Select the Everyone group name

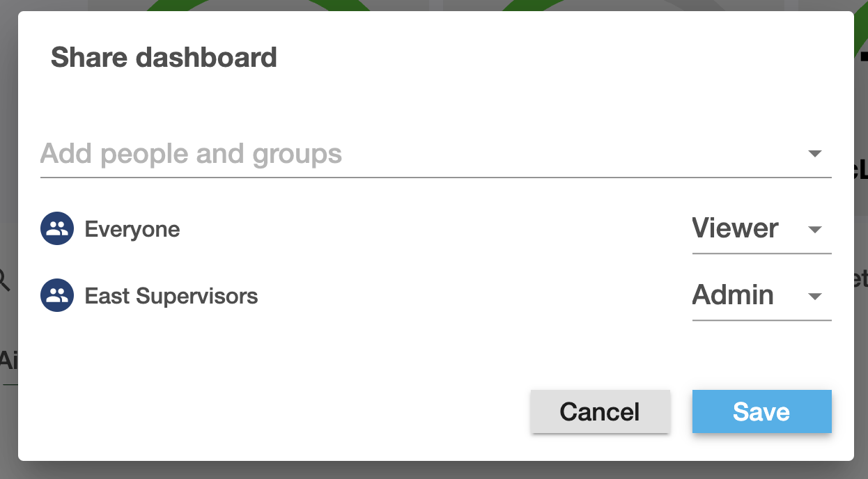coord(132,229)
